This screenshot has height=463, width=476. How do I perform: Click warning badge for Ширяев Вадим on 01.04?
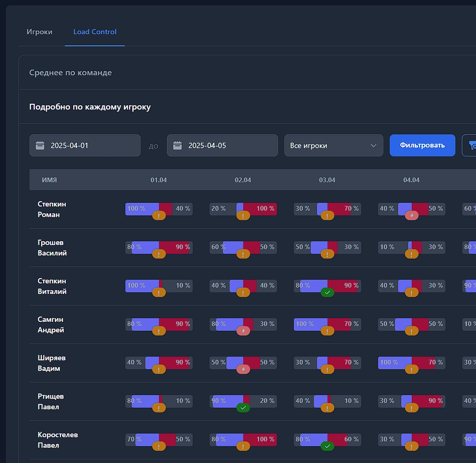[159, 369]
